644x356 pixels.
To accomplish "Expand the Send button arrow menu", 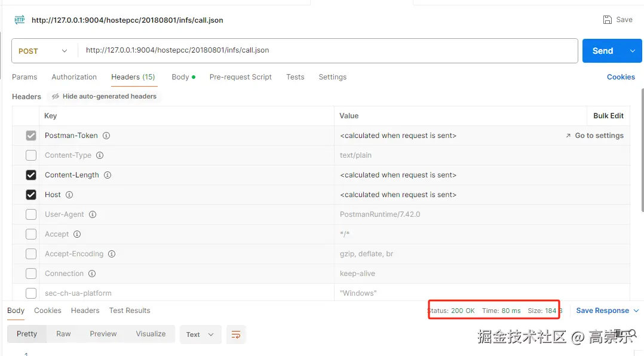I will [633, 51].
